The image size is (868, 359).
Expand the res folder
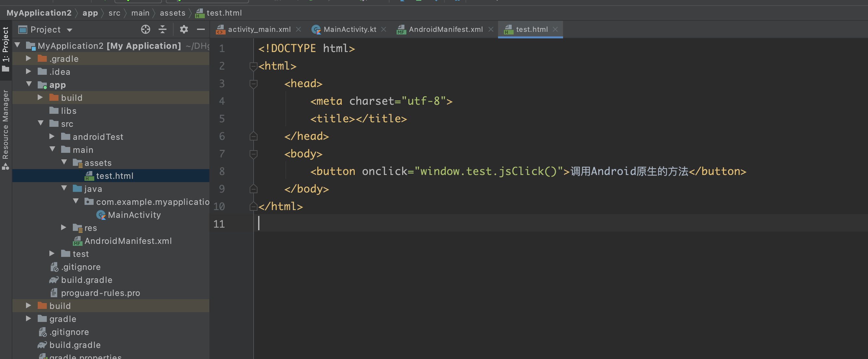(x=63, y=228)
